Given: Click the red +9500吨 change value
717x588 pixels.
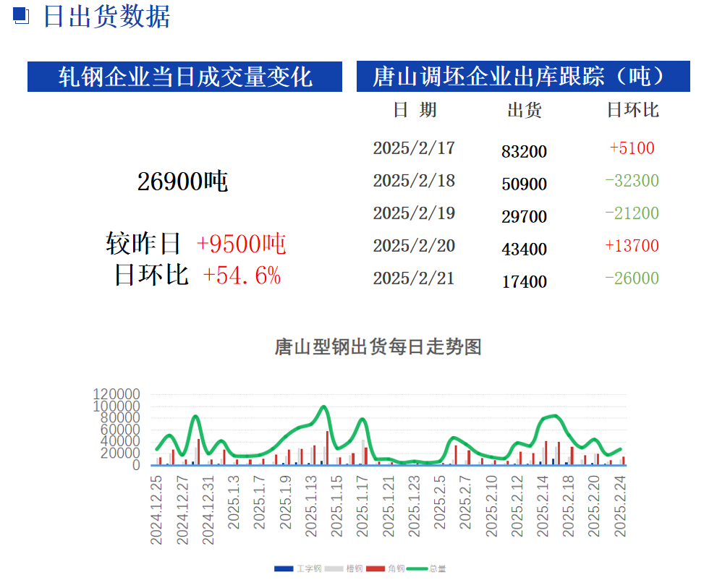Looking at the screenshot, I should 241,244.
